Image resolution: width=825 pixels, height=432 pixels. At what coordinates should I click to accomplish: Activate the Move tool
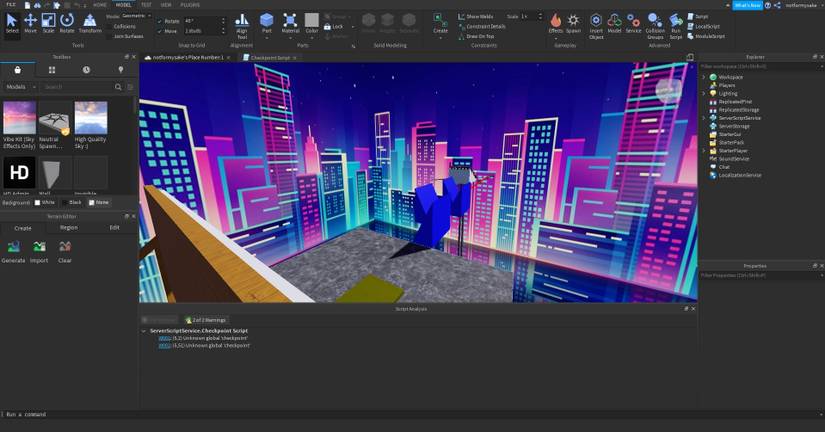pos(30,23)
